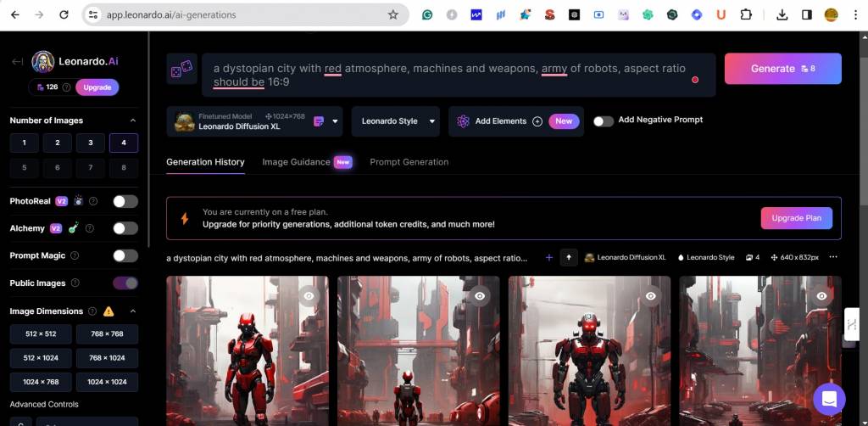Toggle Add Negative Prompt on
Image resolution: width=868 pixels, height=426 pixels.
603,121
